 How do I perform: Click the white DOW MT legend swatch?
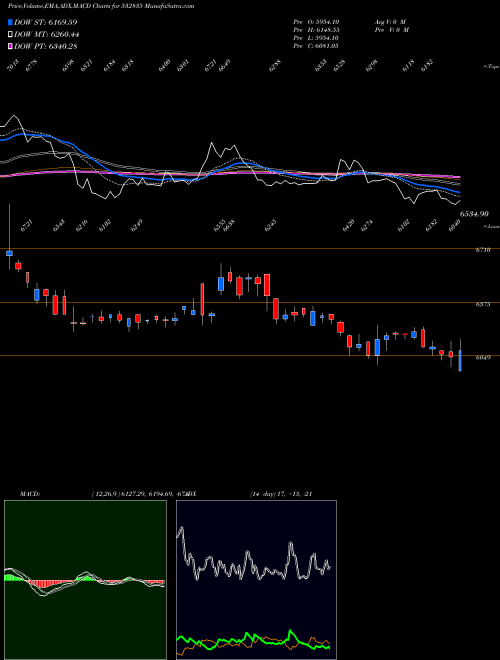point(11,35)
